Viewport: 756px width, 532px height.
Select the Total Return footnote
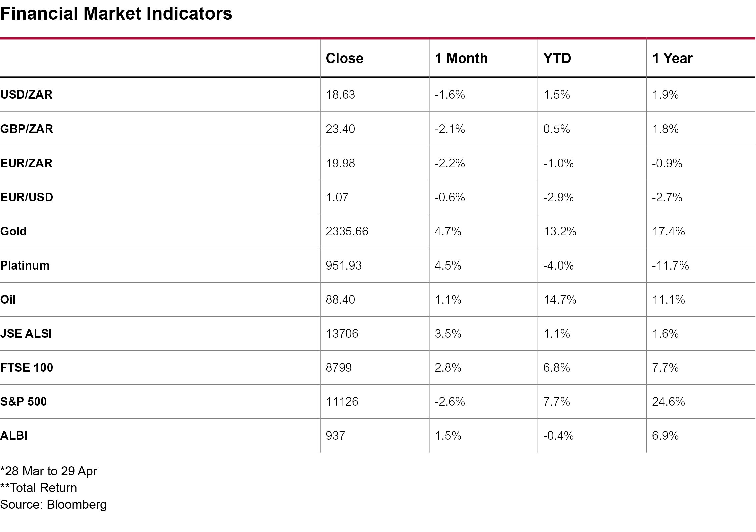click(x=39, y=488)
